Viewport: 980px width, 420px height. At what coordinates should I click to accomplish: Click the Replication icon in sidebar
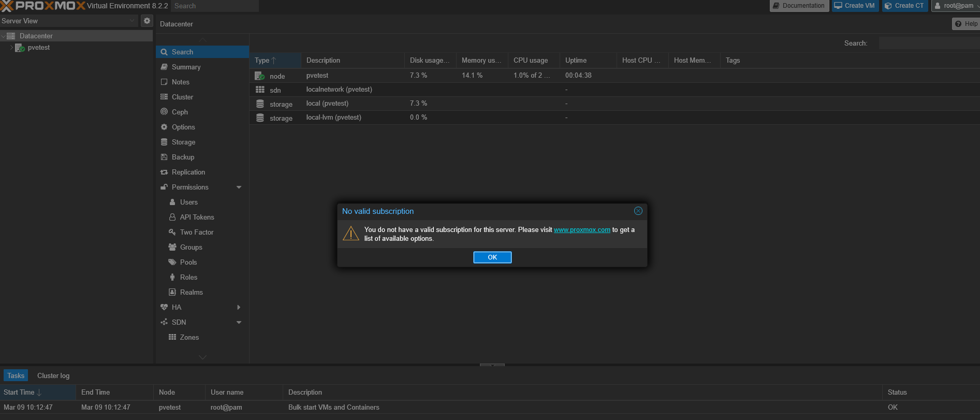point(164,172)
